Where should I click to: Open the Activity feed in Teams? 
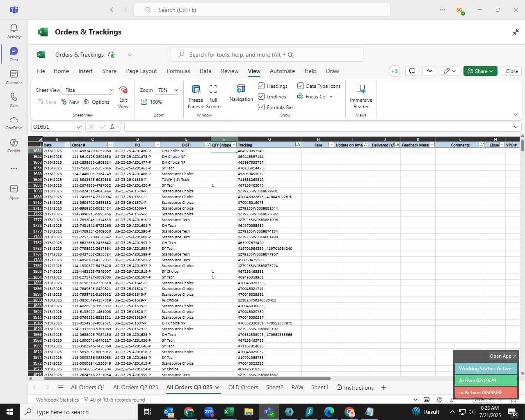(x=14, y=31)
